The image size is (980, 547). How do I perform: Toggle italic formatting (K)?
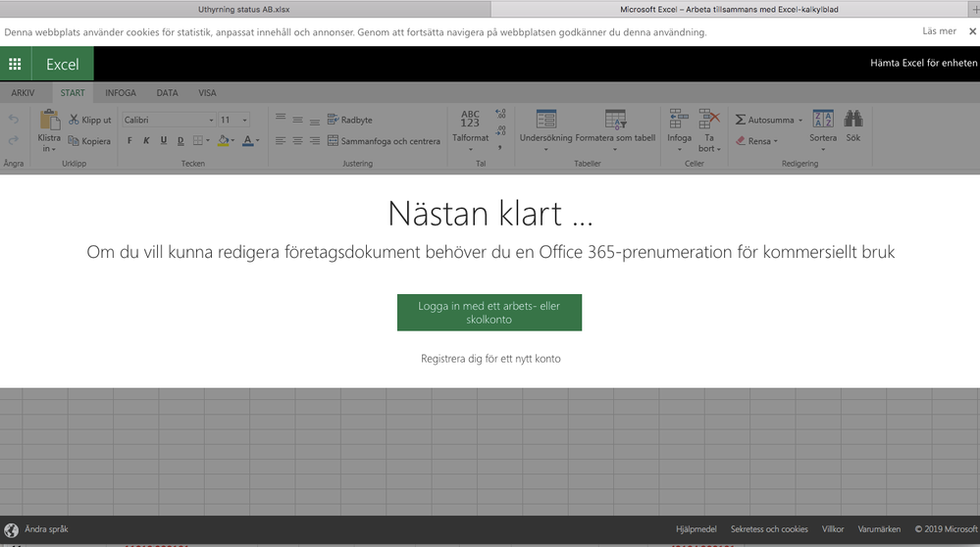146,141
